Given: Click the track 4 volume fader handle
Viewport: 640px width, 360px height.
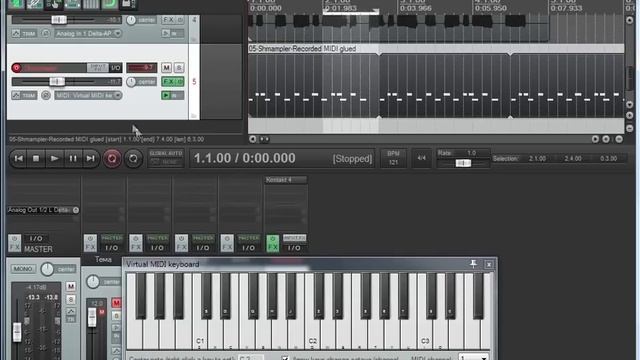Looking at the screenshot, I should click(x=59, y=20).
